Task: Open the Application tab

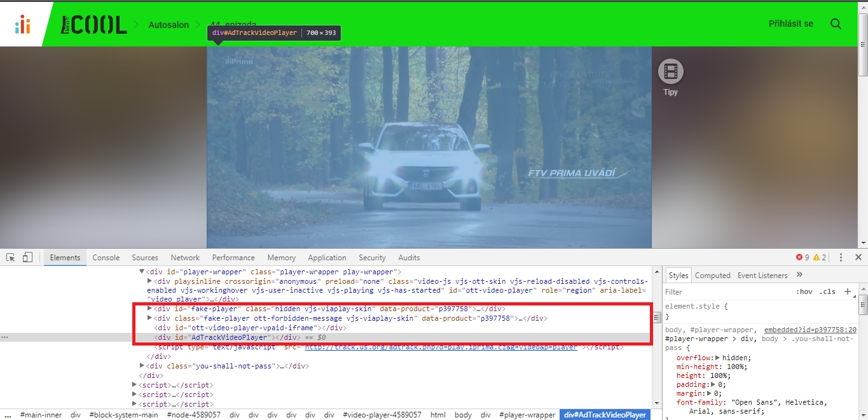Action: pos(327,258)
